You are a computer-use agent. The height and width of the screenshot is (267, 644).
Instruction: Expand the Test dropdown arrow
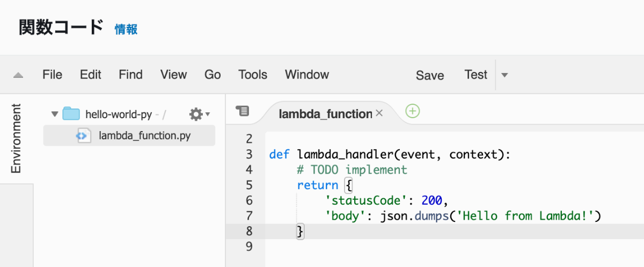point(504,75)
